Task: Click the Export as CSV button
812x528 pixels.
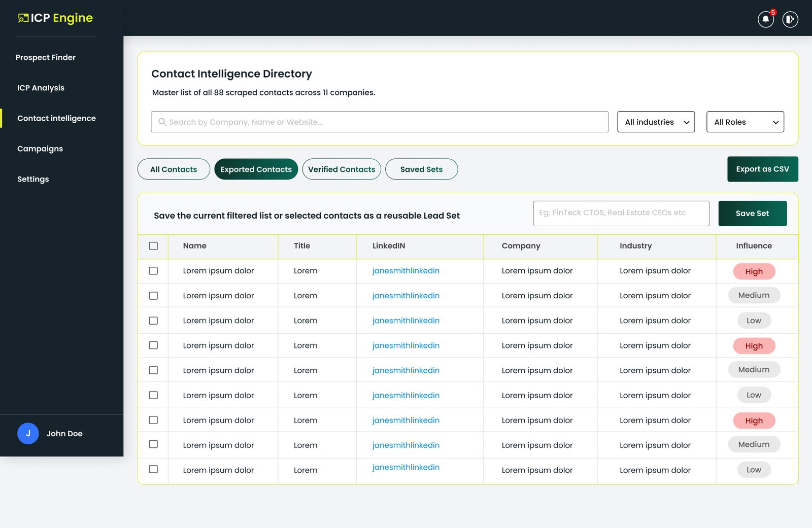Action: click(x=763, y=169)
